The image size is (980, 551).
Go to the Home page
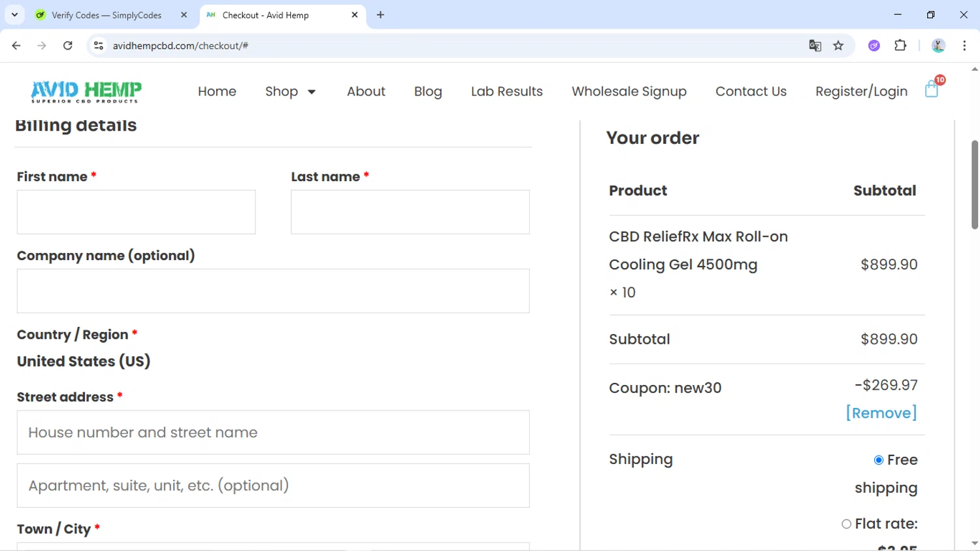(x=217, y=92)
